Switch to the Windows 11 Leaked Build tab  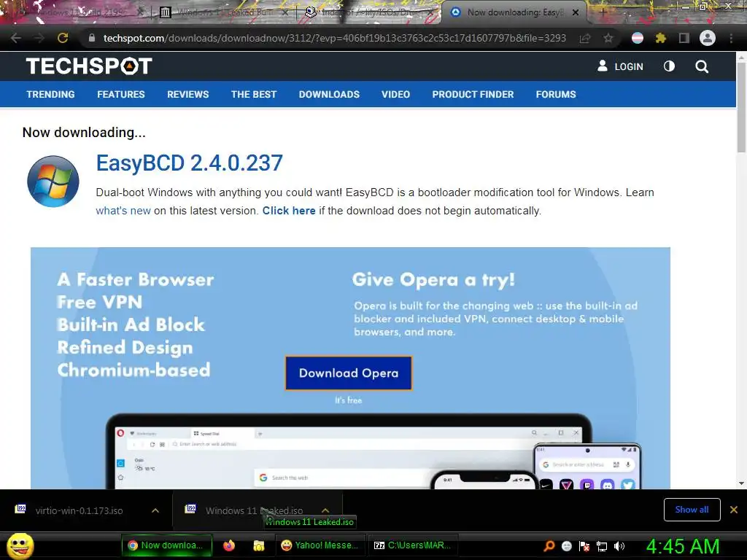(x=224, y=12)
